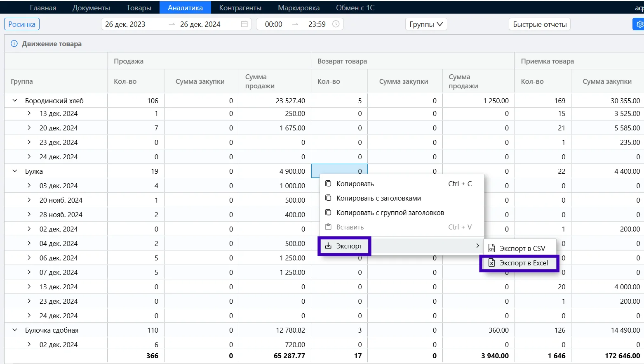Click the end time 23:59 field
644x364 pixels.
[x=317, y=24]
